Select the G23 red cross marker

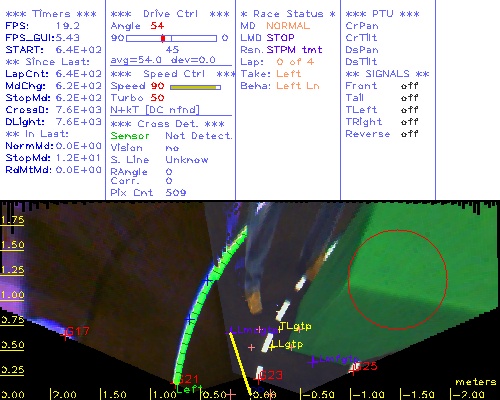(258, 378)
